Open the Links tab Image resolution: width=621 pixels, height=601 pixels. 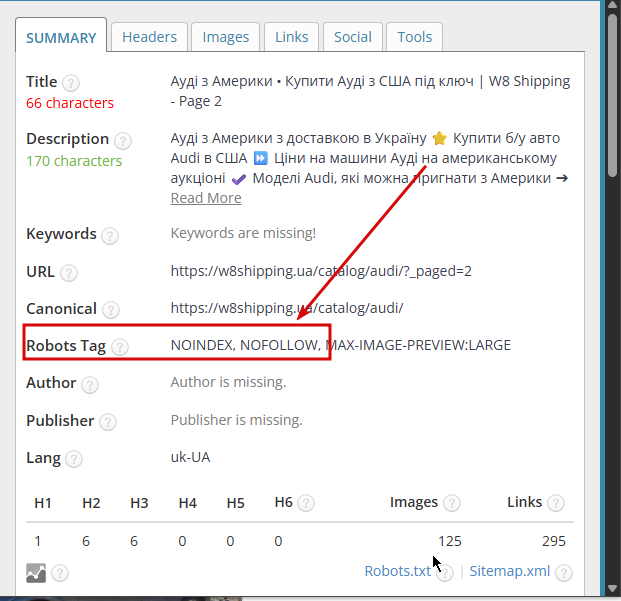[291, 37]
